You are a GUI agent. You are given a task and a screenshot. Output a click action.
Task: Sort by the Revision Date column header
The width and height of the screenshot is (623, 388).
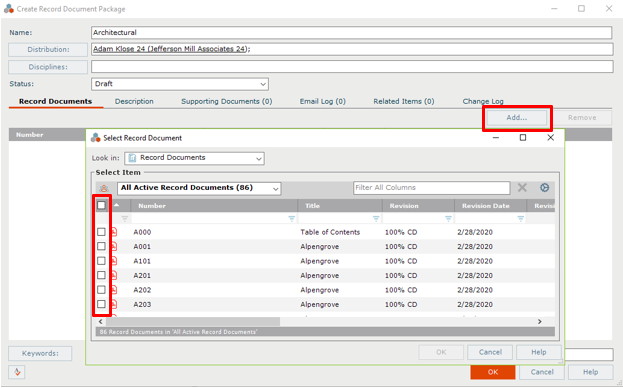click(490, 206)
